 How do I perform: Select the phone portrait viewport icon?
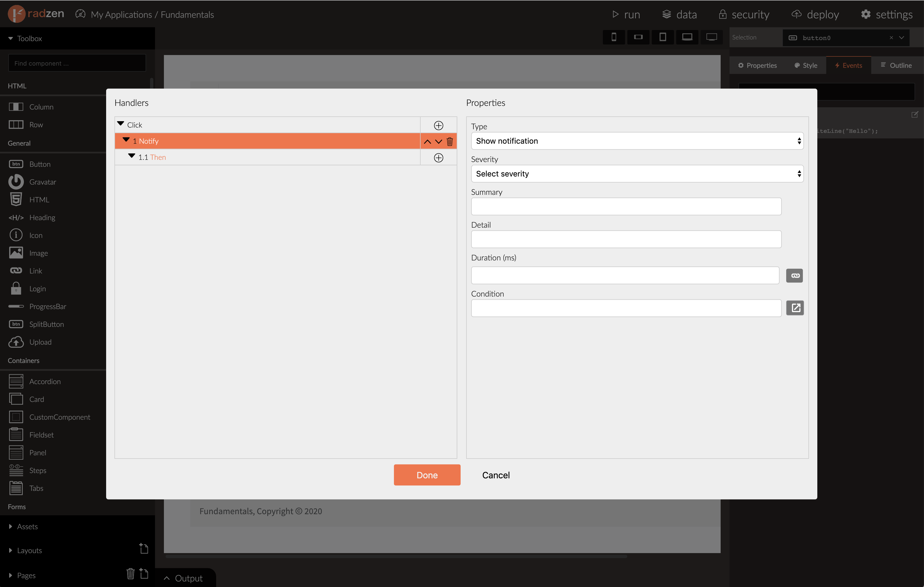tap(614, 37)
